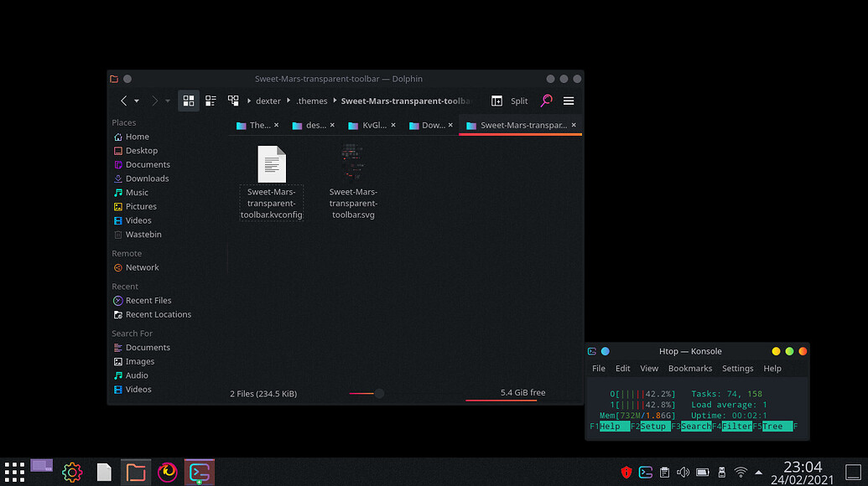
Task: Launch Konsole from the taskbar
Action: point(199,472)
